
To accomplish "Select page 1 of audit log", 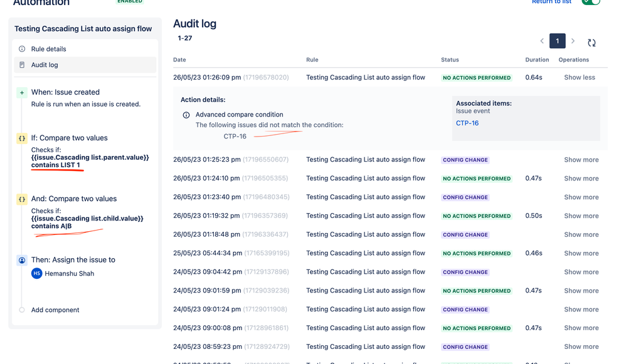I will [558, 41].
